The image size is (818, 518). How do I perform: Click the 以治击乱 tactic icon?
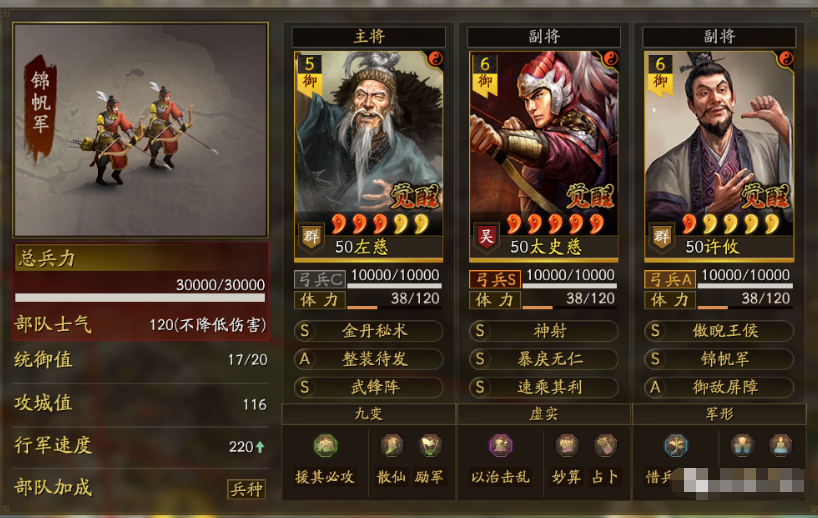coord(500,446)
